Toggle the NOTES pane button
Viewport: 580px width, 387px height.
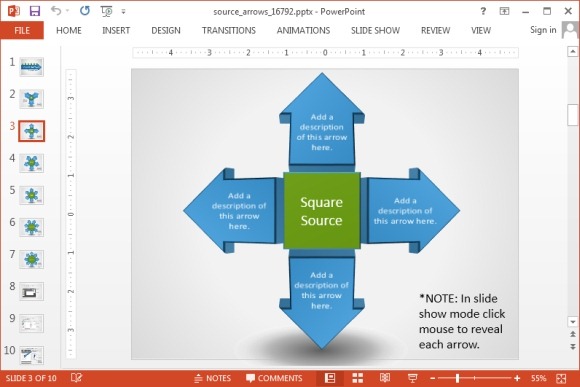point(213,378)
